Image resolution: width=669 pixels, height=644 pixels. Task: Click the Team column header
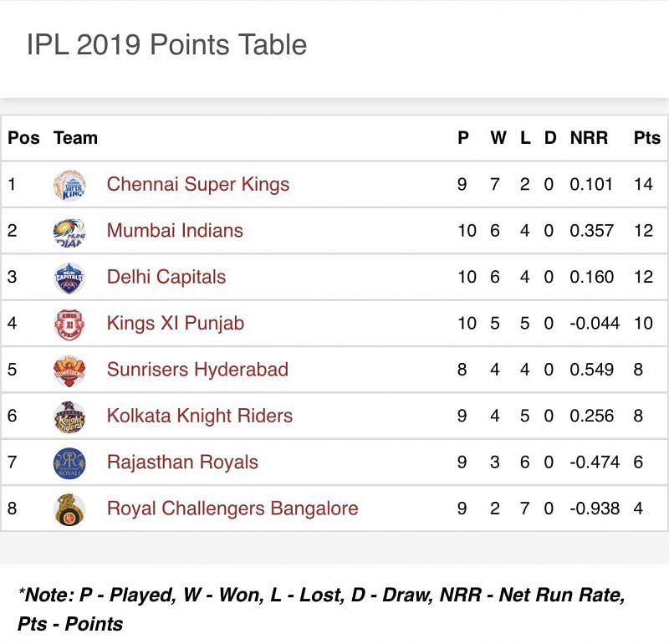pyautogui.click(x=75, y=138)
